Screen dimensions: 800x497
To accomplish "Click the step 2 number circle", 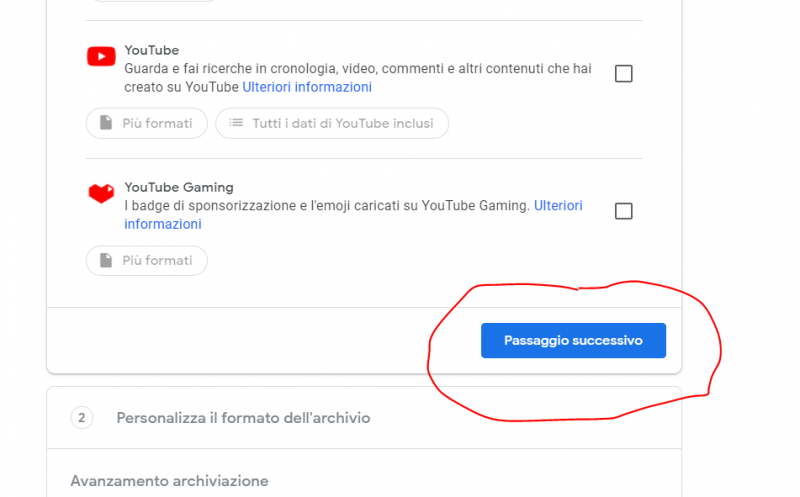I will [x=82, y=417].
